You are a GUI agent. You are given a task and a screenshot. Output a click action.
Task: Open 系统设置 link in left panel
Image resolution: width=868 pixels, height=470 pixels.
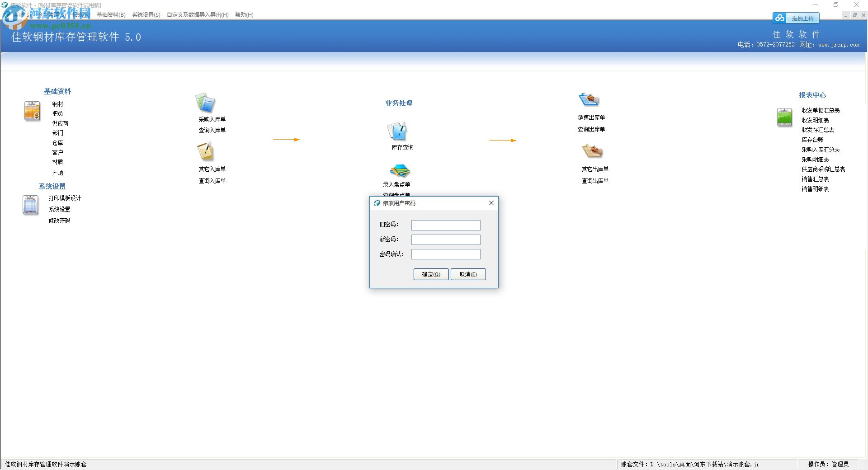coord(59,209)
